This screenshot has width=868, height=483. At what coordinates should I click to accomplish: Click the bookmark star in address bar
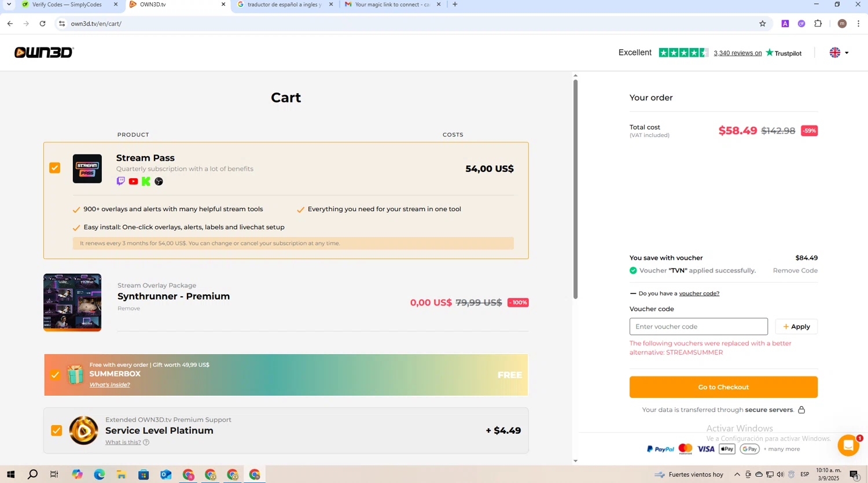(763, 24)
